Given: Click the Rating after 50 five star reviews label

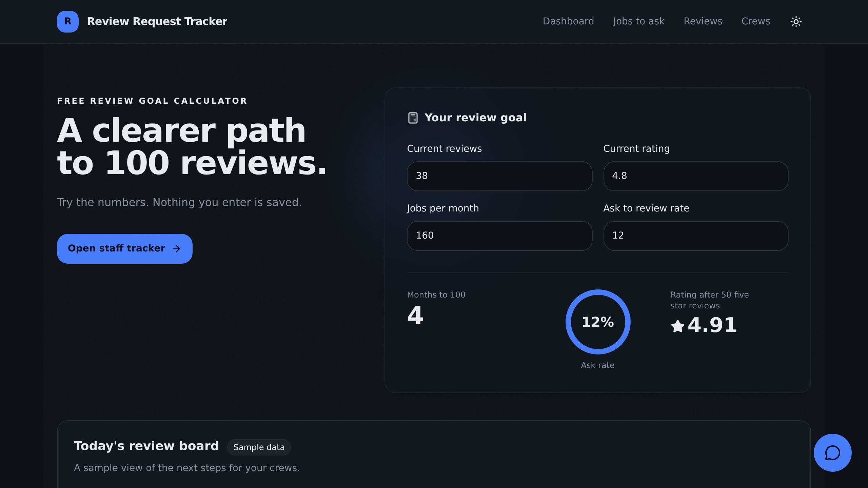Looking at the screenshot, I should [x=709, y=300].
